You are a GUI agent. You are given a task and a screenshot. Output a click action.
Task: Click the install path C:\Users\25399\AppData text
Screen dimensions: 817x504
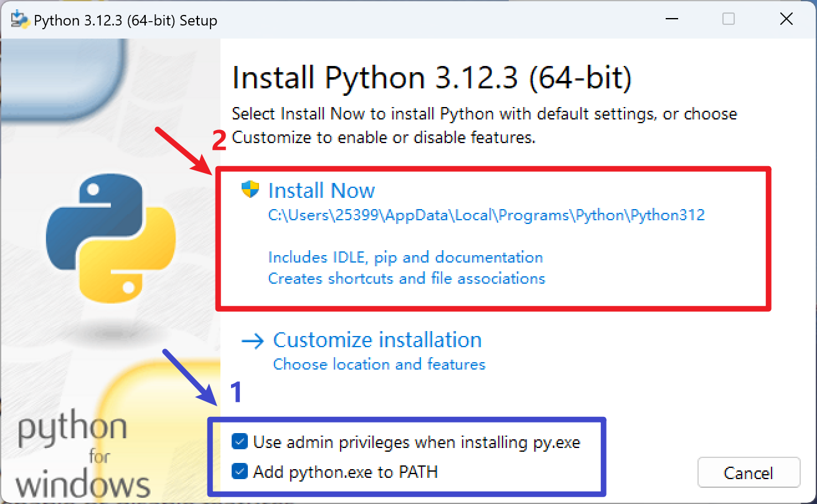click(x=486, y=215)
